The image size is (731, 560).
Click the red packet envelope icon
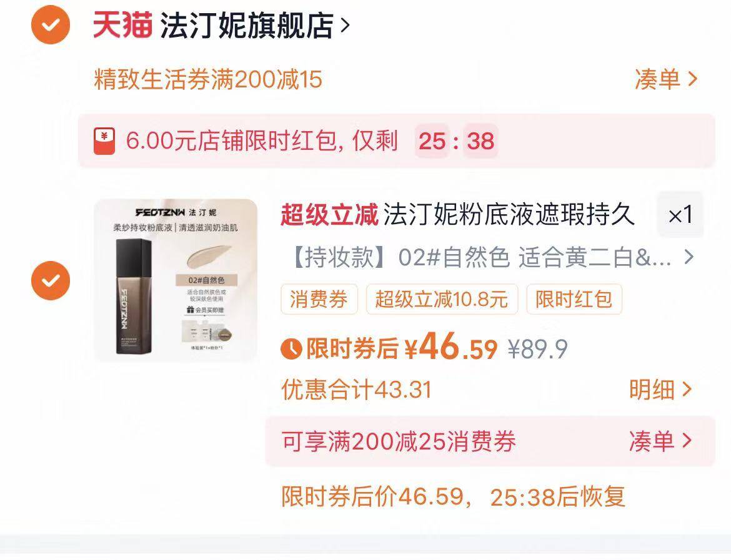[104, 141]
